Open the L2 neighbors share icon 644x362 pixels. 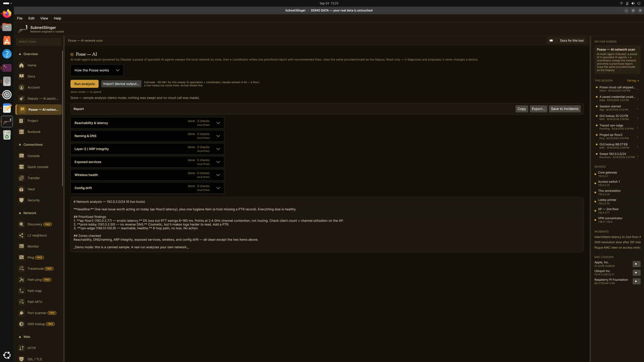(21, 235)
